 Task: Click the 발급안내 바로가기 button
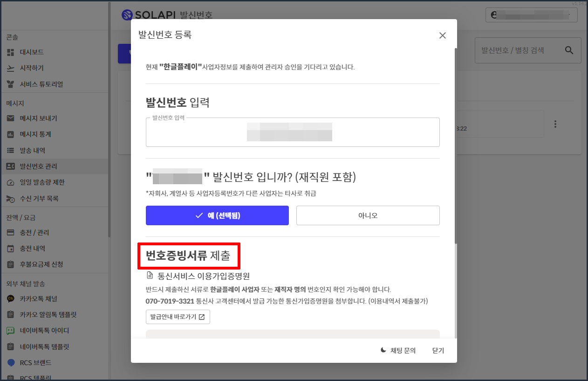point(178,317)
